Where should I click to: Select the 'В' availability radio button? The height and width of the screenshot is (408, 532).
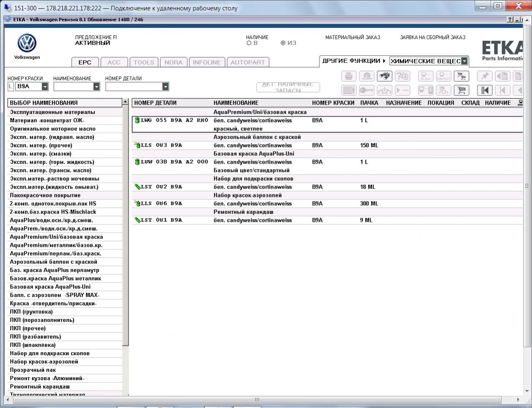click(x=249, y=43)
